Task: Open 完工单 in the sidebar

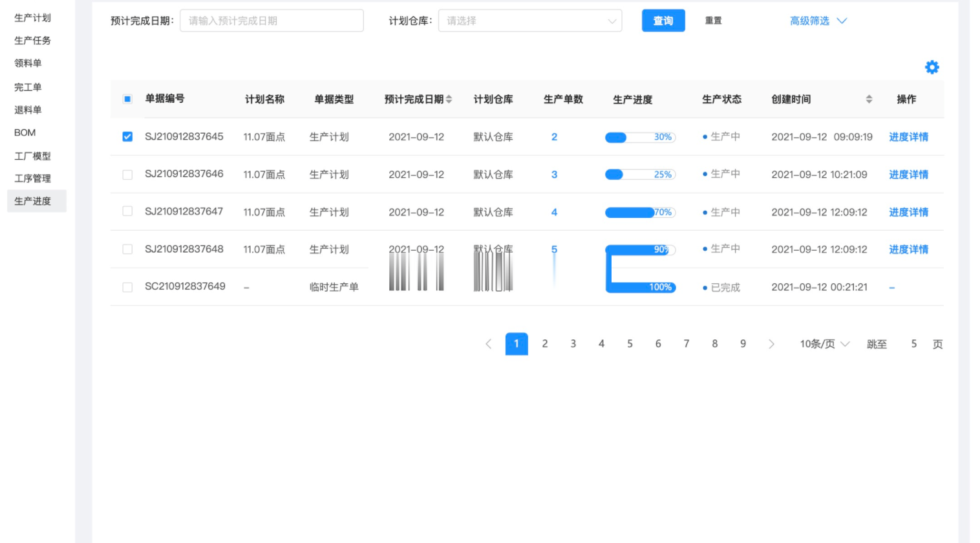Action: point(28,87)
